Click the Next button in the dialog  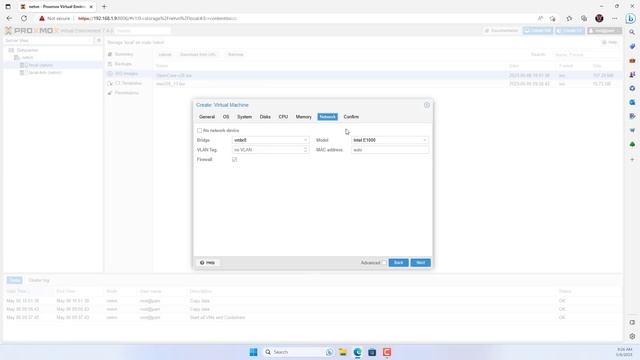point(420,263)
